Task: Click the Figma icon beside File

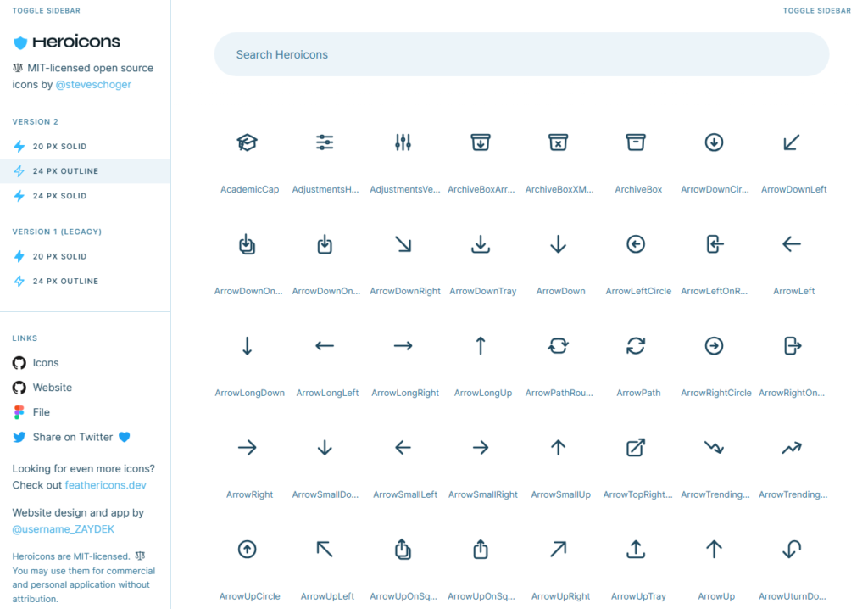Action: pyautogui.click(x=19, y=411)
